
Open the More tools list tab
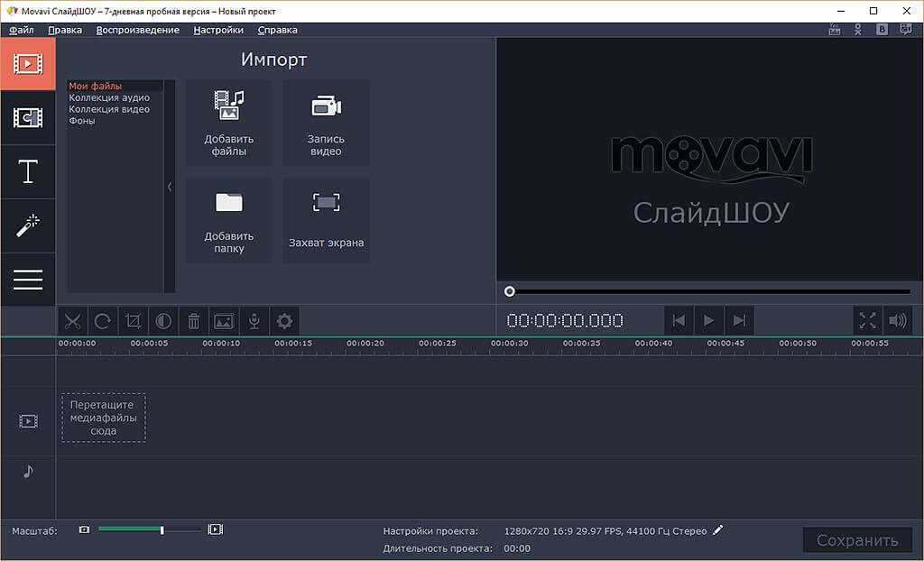coord(28,280)
